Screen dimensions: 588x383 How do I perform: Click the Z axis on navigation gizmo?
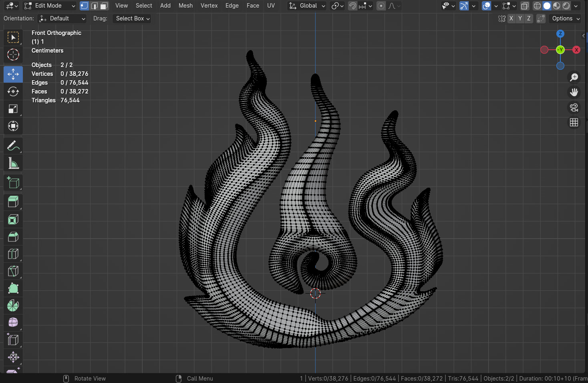(x=560, y=34)
